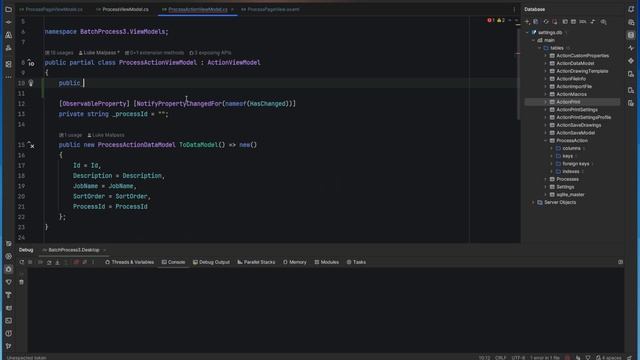Image resolution: width=640 pixels, height=360 pixels.
Task: Open the Terminal icon in left sidebar
Action: [8, 321]
